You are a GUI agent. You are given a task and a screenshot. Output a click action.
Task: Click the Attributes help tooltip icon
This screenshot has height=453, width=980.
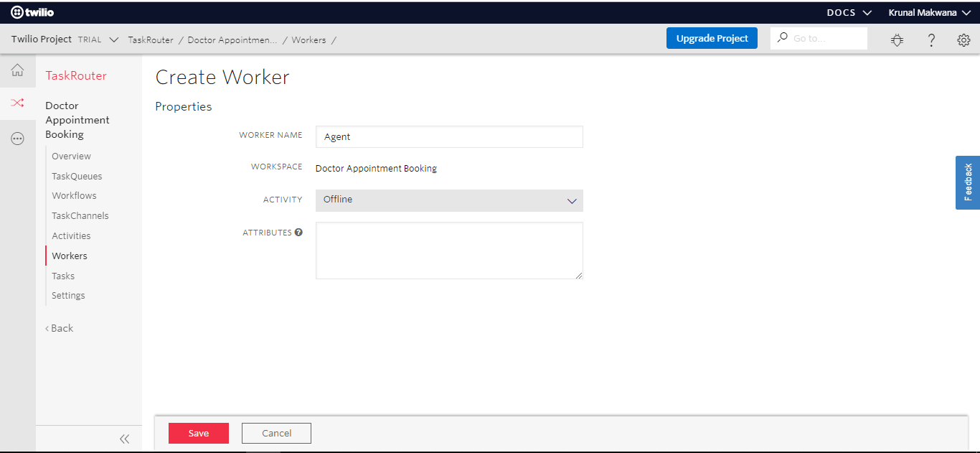pos(300,232)
